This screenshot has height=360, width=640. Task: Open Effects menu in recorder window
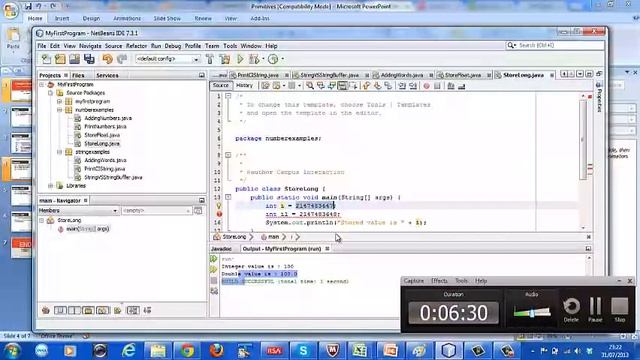[439, 281]
